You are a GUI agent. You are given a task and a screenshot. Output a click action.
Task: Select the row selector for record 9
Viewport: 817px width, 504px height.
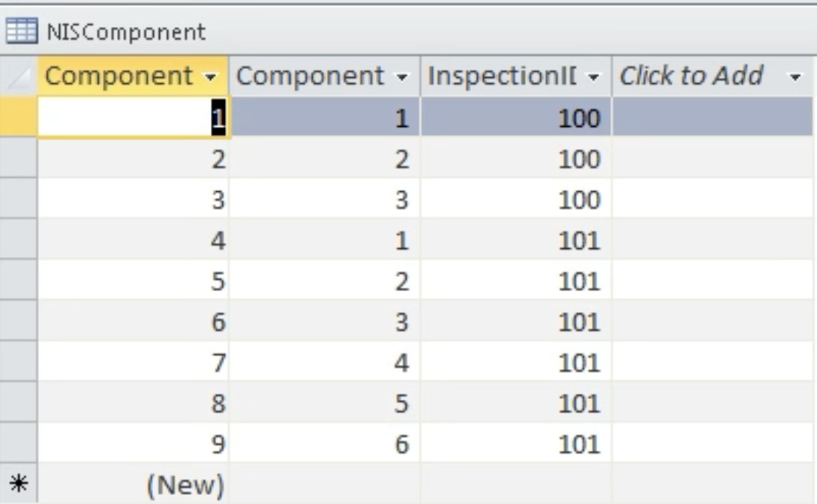pyautogui.click(x=19, y=443)
